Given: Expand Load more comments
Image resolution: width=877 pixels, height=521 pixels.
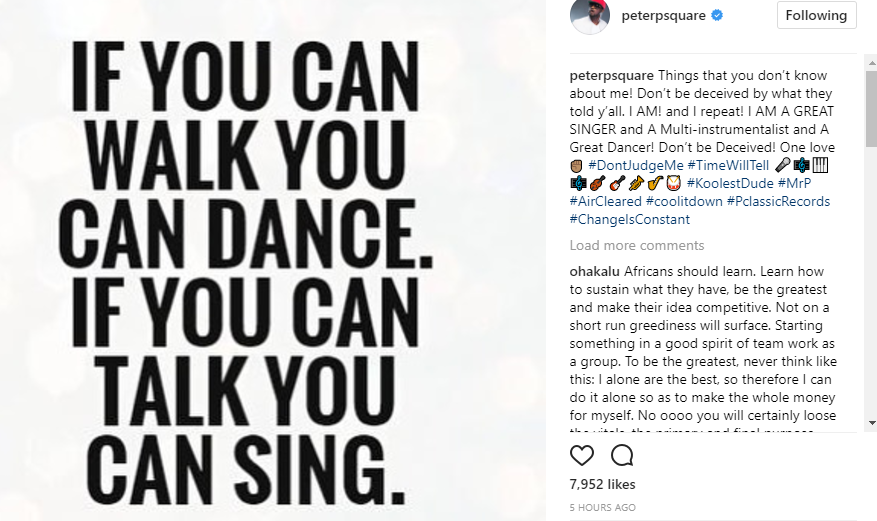Looking at the screenshot, I should (x=636, y=246).
